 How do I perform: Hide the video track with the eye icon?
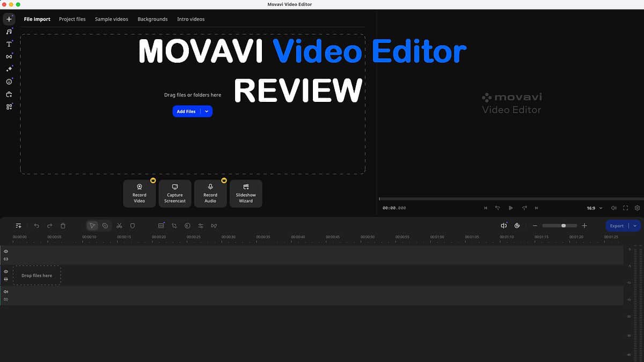tap(6, 272)
